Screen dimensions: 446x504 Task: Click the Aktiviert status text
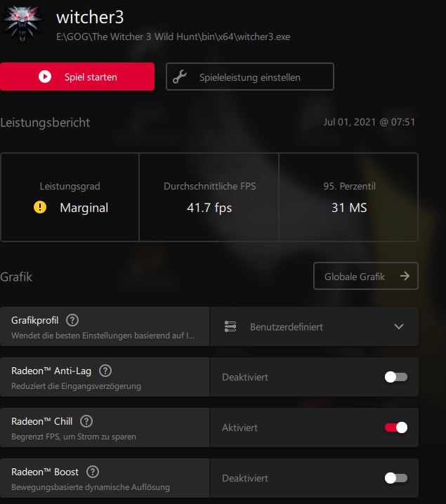pyautogui.click(x=240, y=427)
